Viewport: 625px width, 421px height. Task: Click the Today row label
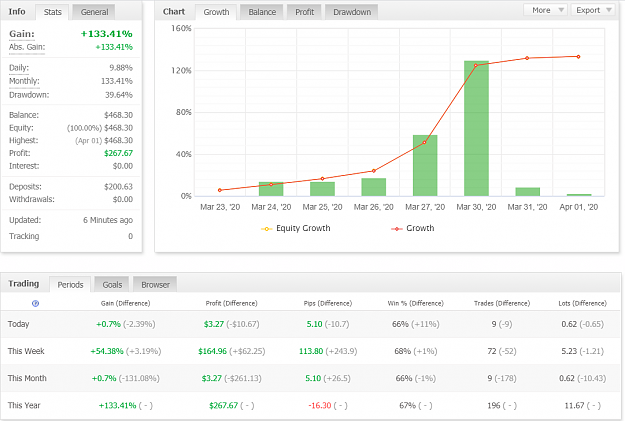[x=18, y=324]
